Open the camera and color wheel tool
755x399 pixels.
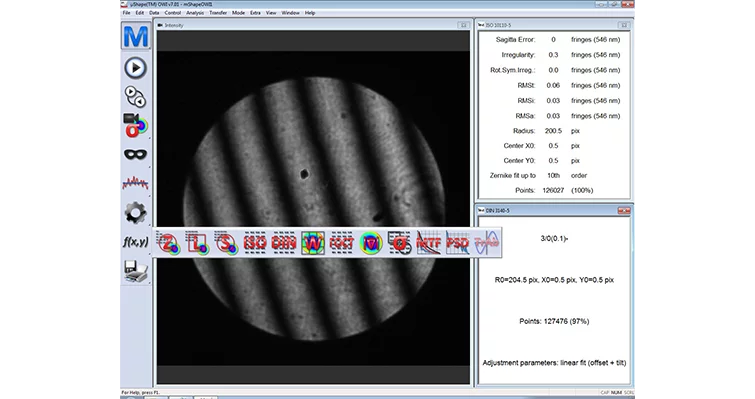coord(135,126)
